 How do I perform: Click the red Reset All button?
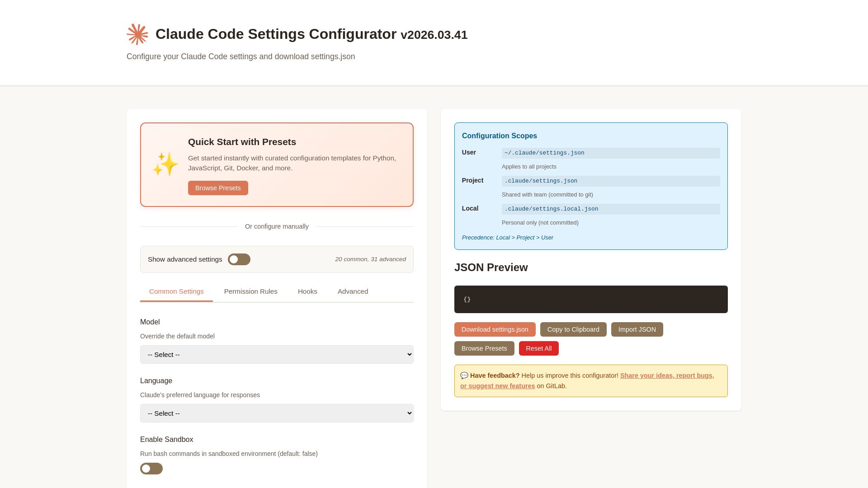click(x=538, y=348)
